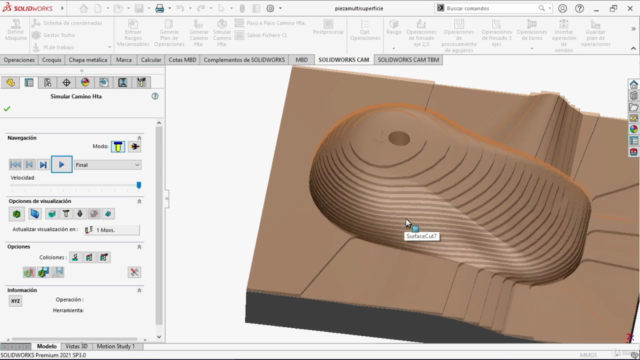640x360 pixels.
Task: Open the Modelo bottom tab
Action: (x=47, y=346)
